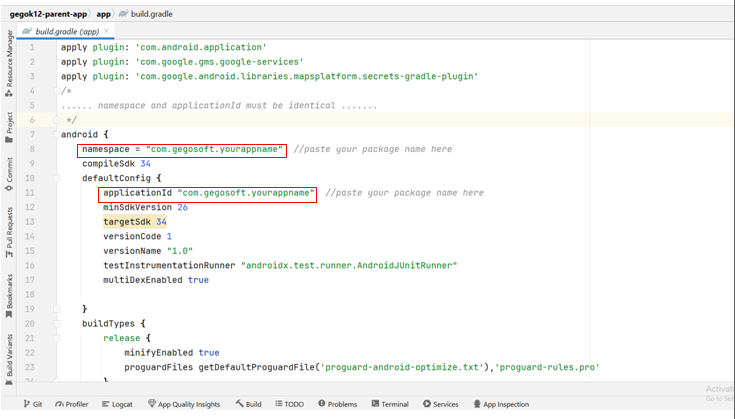Fold the defaultConfig block at line 10

click(56, 178)
